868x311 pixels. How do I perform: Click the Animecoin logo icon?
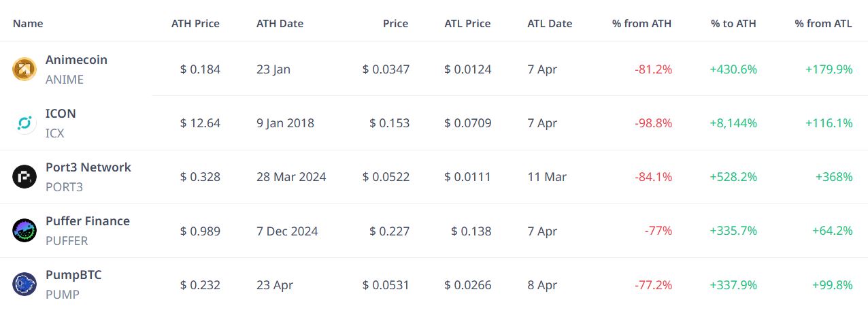(24, 69)
